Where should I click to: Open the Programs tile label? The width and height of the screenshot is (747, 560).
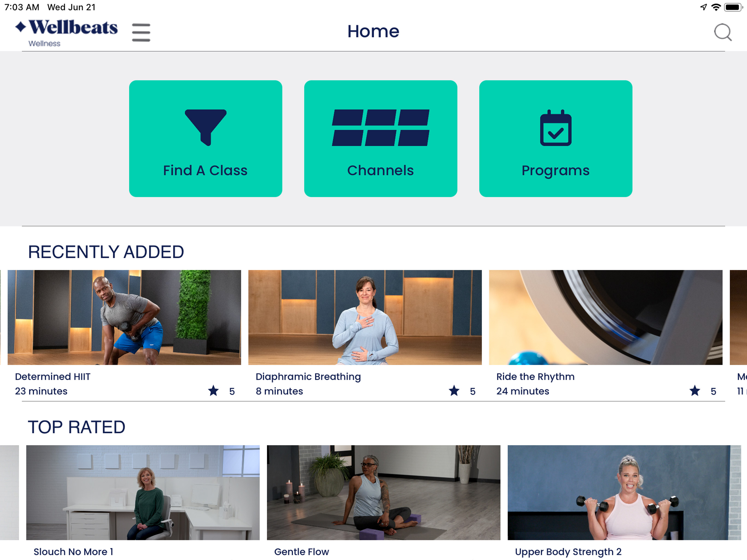pos(556,171)
